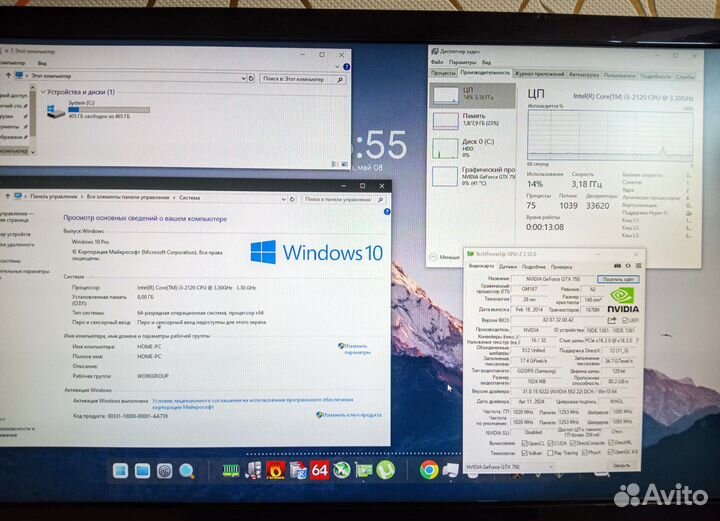
Task: Click refresh button beside System address bar
Action: click(292, 199)
